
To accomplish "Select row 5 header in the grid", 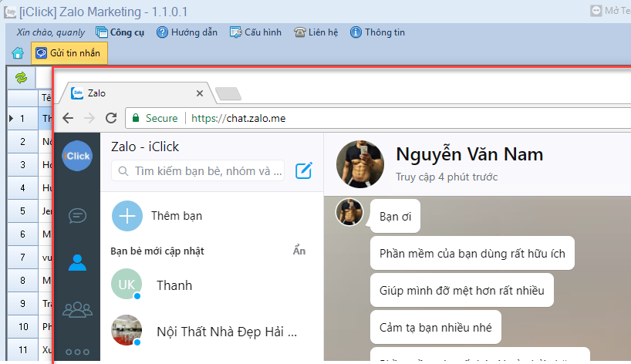I will pyautogui.click(x=22, y=211).
